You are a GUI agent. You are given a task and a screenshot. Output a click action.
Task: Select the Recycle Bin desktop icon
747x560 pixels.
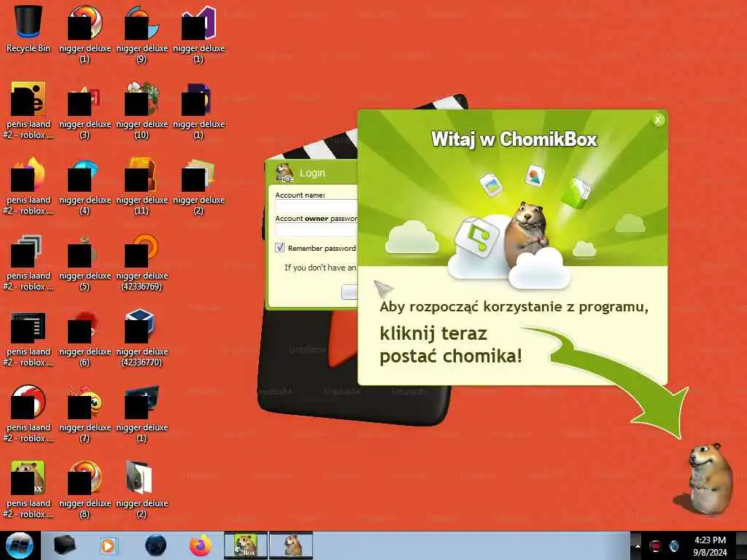28,28
